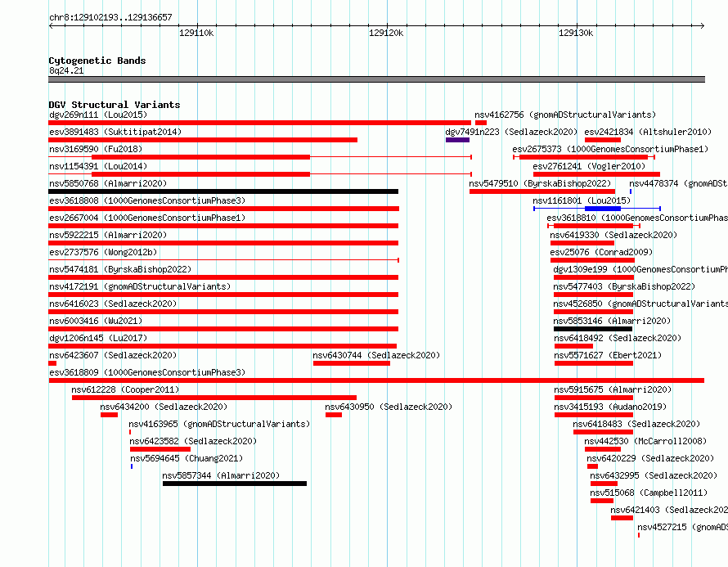Viewport: 728px width, 567px height.
Task: Click the 8q24.21 cytogenetic band bar
Action: 376,79
